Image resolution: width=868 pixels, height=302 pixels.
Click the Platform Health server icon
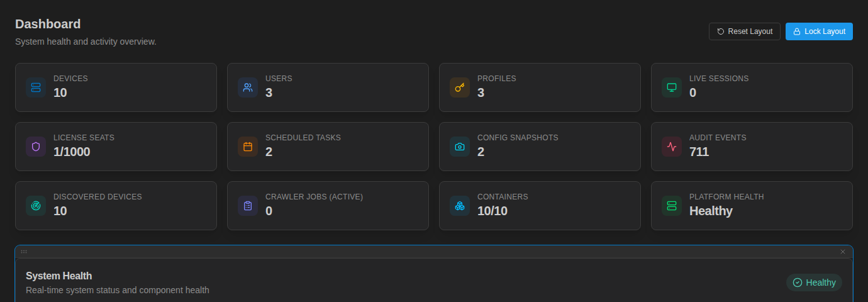click(x=672, y=206)
